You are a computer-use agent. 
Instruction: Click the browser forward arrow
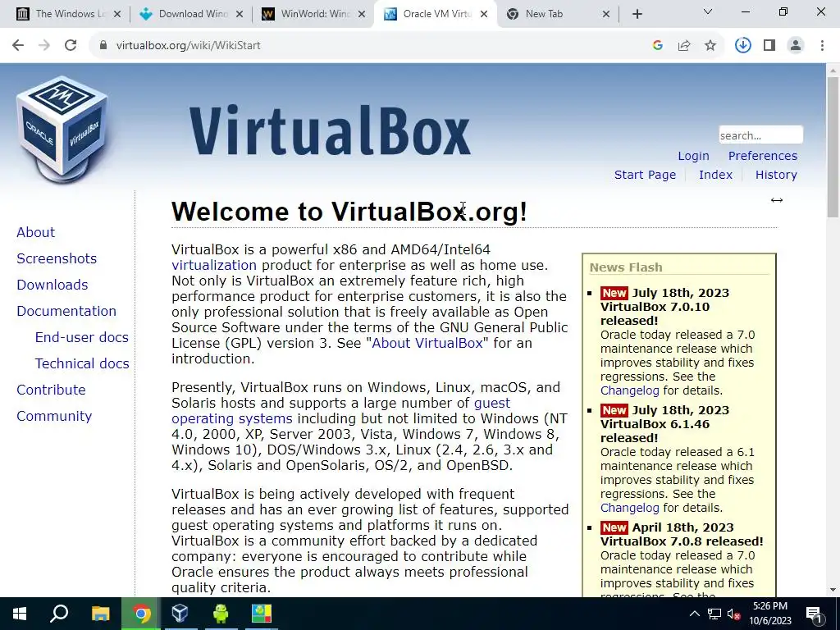44,46
